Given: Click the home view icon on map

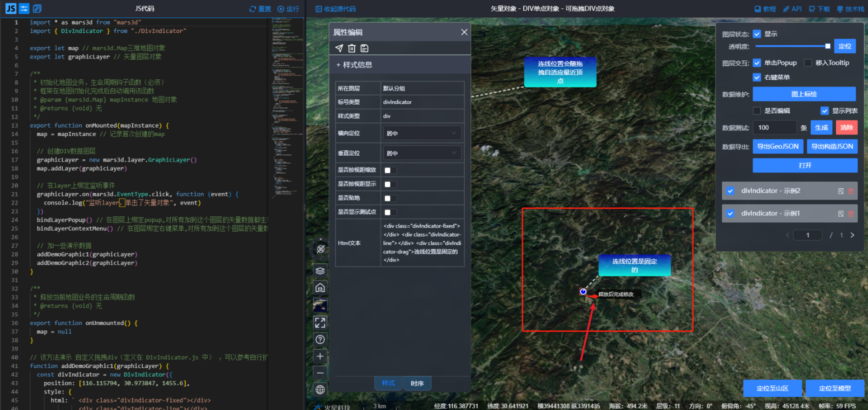Looking at the screenshot, I should pyautogui.click(x=320, y=287).
